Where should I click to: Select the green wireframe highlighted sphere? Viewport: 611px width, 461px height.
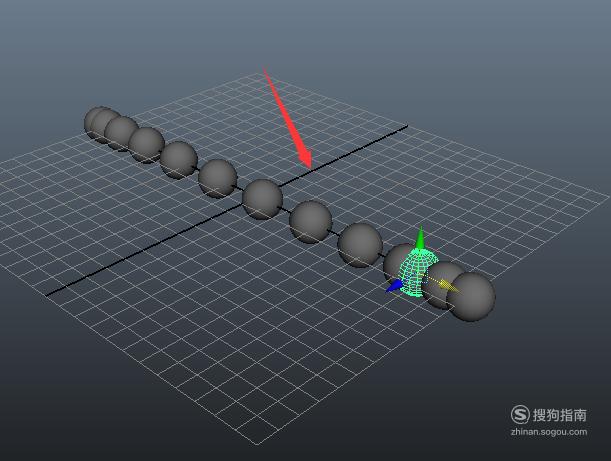tap(418, 274)
